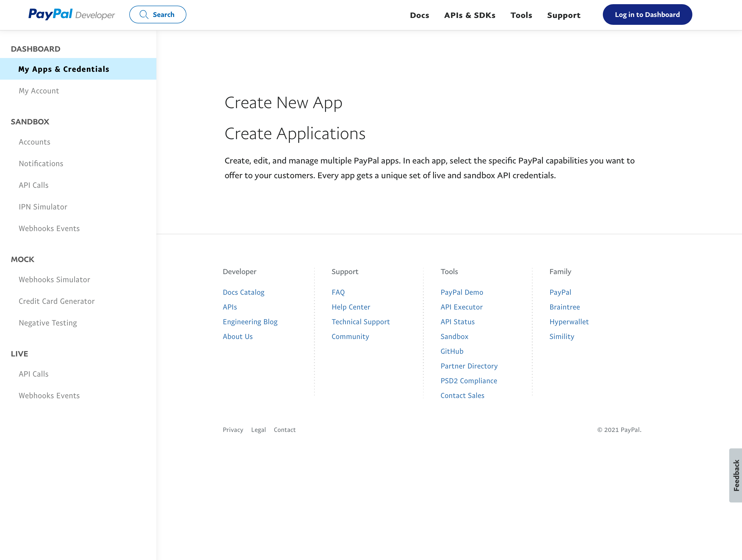Open Engineering Blog link
The image size is (742, 560).
(250, 322)
